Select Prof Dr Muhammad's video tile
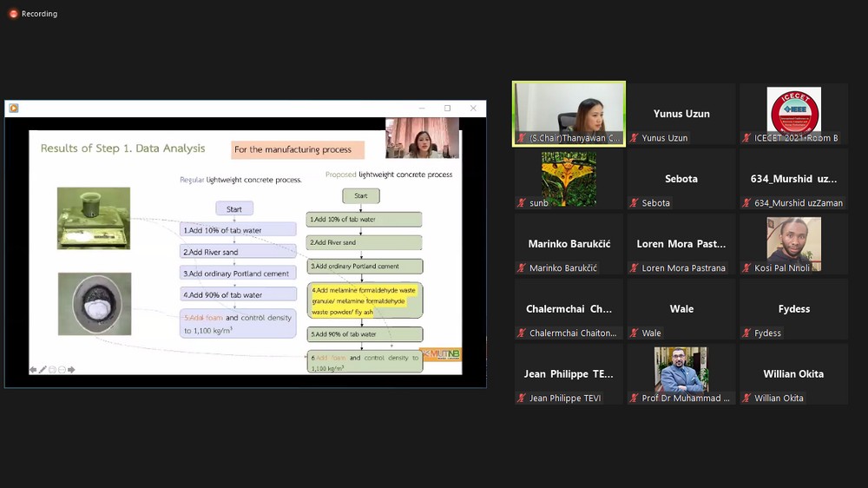This screenshot has height=488, width=868. click(681, 374)
